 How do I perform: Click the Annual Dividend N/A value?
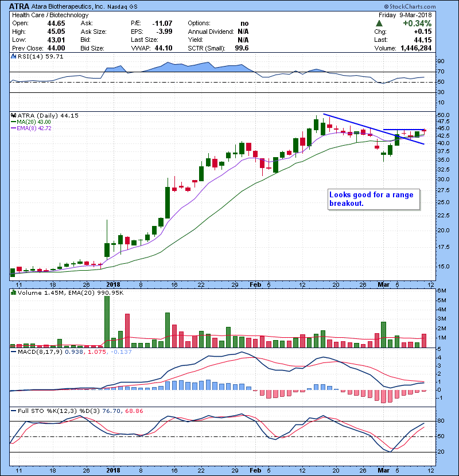click(x=243, y=32)
